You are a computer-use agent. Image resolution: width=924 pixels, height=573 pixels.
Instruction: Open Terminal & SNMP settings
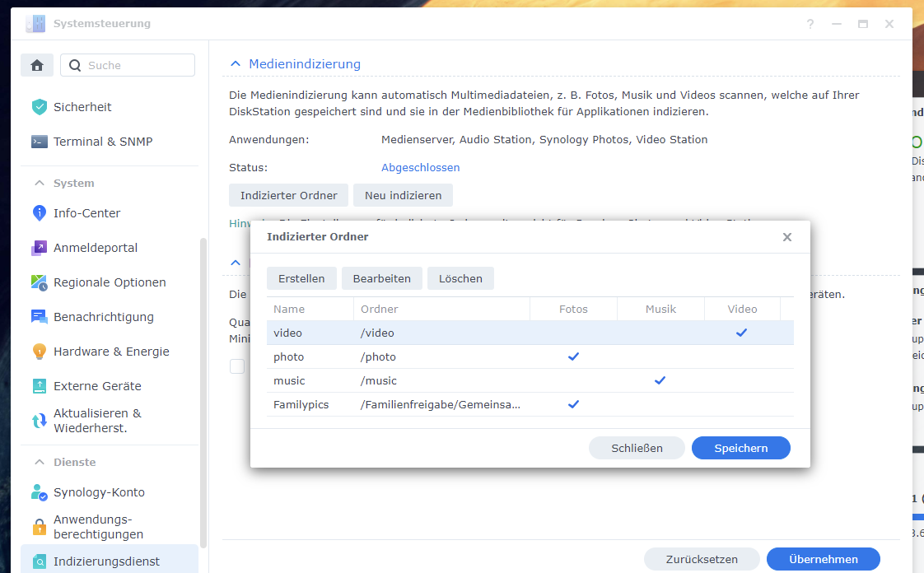pyautogui.click(x=103, y=142)
